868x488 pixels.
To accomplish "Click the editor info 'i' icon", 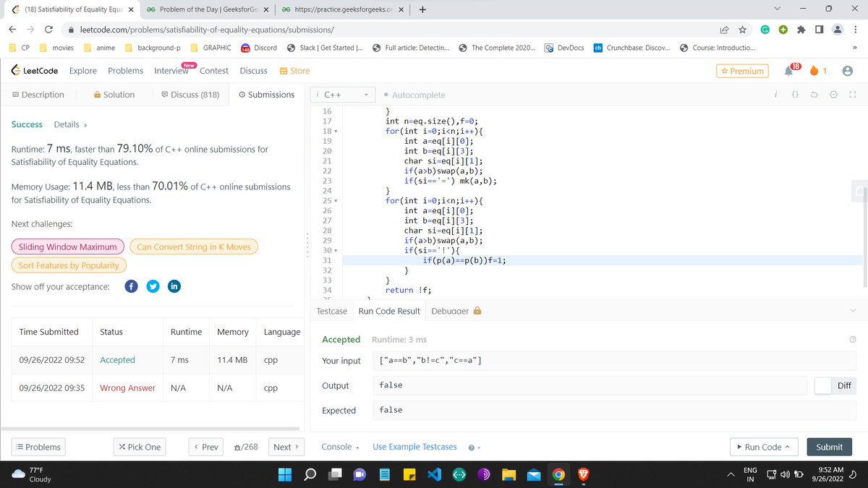I will point(775,95).
